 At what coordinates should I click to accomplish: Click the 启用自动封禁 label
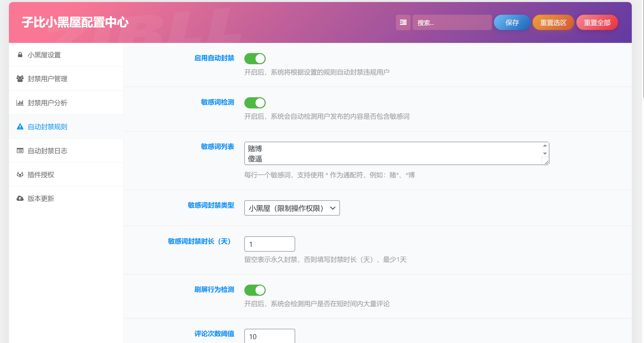coord(214,58)
